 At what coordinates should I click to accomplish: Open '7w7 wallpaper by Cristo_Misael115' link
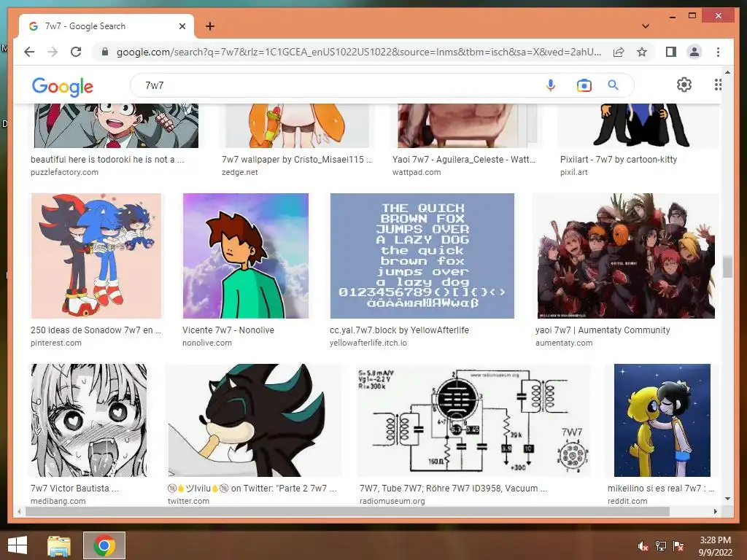297,160
